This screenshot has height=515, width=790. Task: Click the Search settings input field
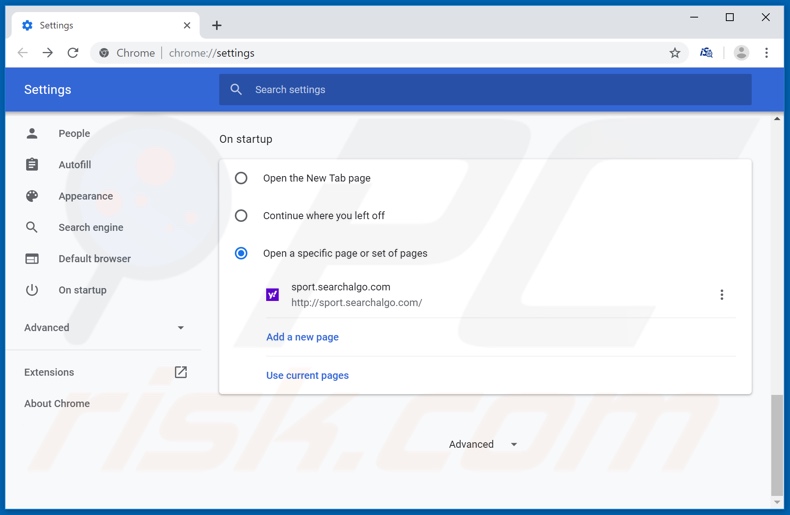pyautogui.click(x=485, y=90)
